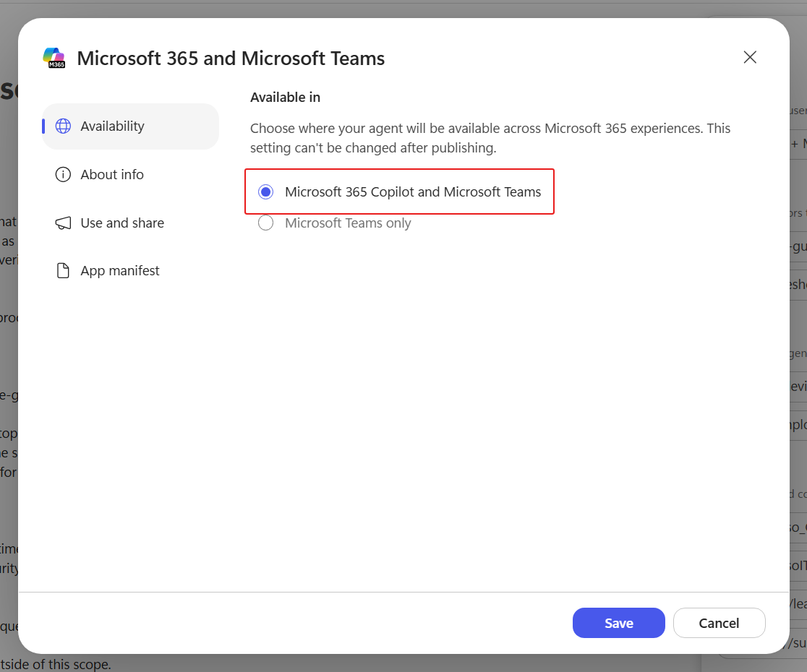Go to the App manifest tab
The height and width of the screenshot is (672, 807).
pos(130,270)
